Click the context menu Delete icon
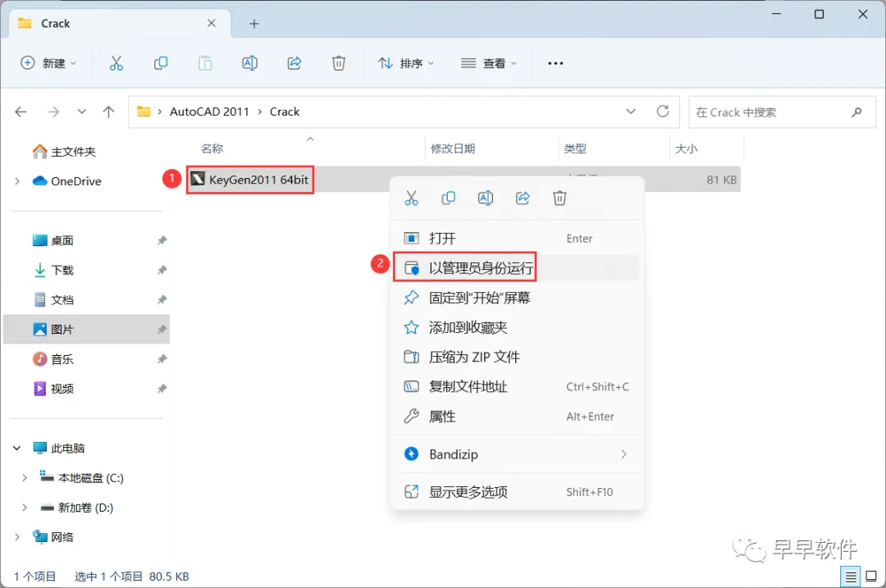886x588 pixels. pyautogui.click(x=559, y=198)
